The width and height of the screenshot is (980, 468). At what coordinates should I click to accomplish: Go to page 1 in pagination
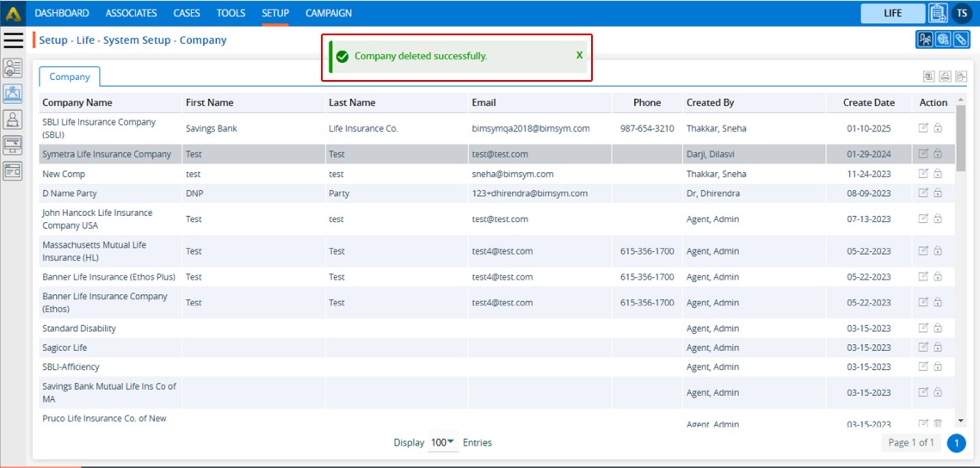956,442
